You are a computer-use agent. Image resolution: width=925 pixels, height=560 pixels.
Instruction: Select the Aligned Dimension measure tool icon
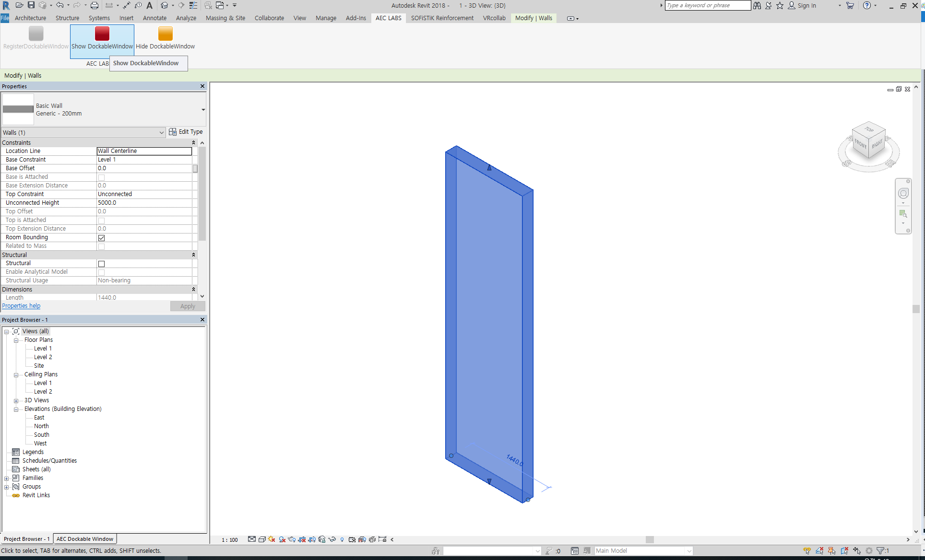point(127,5)
